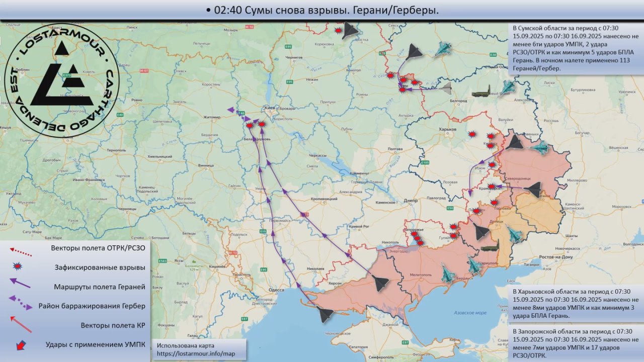This screenshot has width=644, height=362.
Task: Click the 'Винница' city label
Action: [x=206, y=165]
